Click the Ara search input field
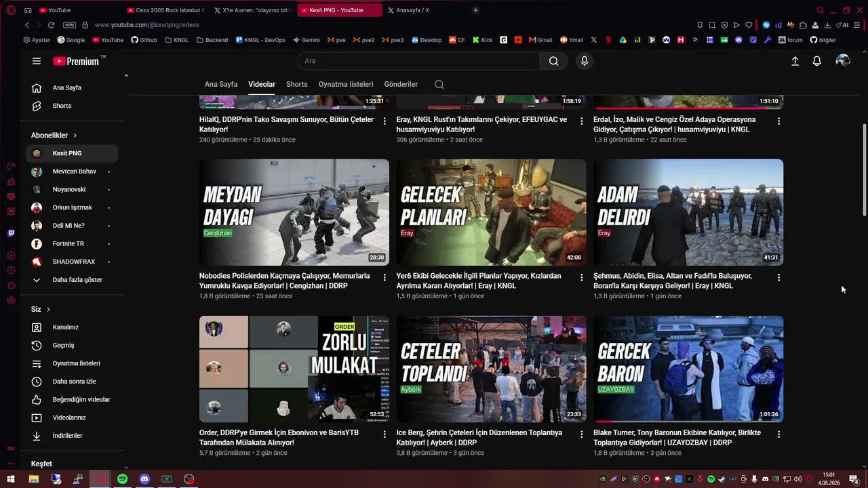The image size is (868, 488). pyautogui.click(x=418, y=61)
